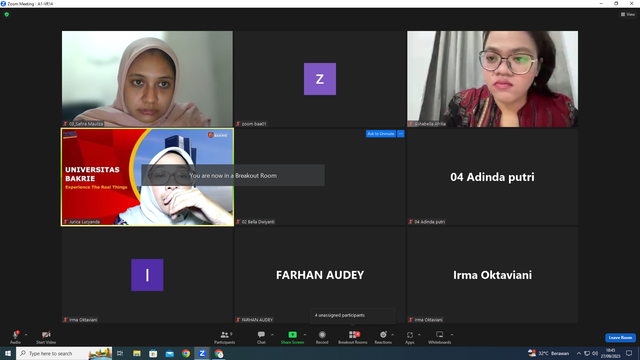Click the '02 Bella Dwiyanti' name label
Viewport: 640px width, 360px height.
click(258, 222)
